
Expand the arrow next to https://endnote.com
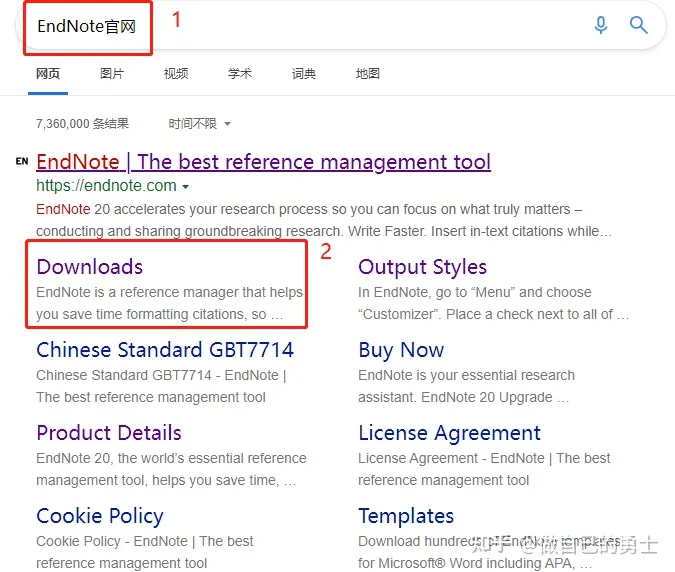186,187
